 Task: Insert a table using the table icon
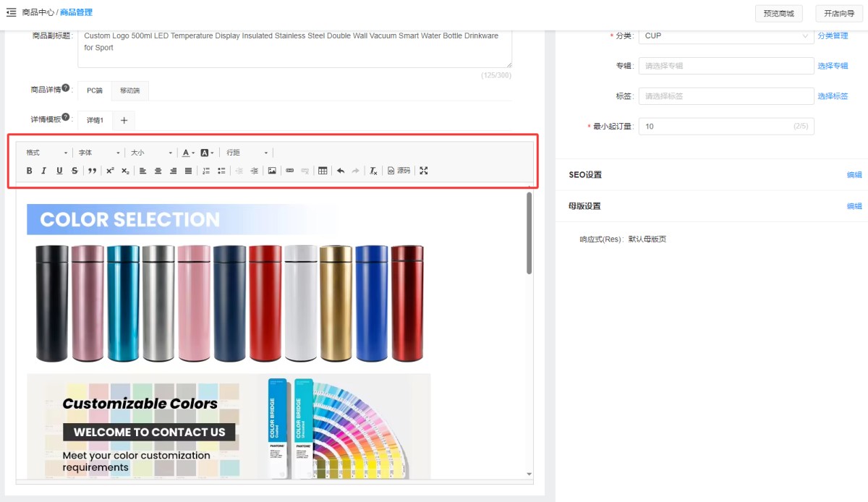click(x=323, y=171)
